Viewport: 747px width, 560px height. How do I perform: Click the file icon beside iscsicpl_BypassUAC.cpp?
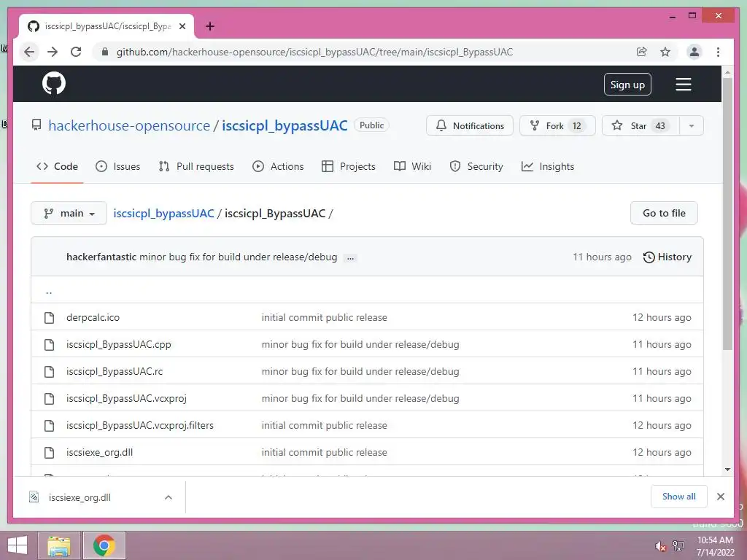click(x=49, y=345)
